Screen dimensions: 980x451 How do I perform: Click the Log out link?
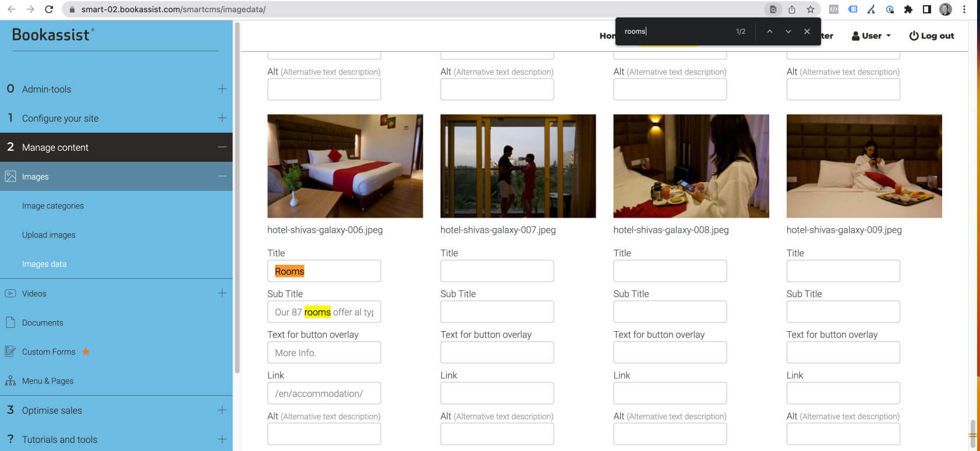point(932,36)
